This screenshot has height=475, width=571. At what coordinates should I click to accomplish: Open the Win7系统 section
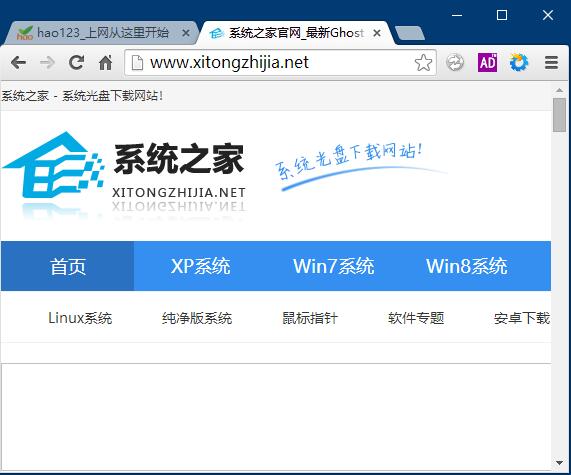click(x=334, y=266)
